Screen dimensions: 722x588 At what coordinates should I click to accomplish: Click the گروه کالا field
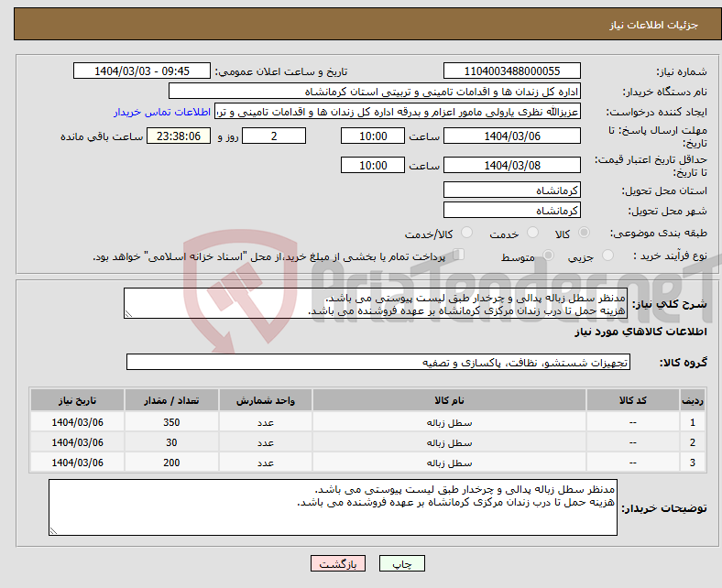378,362
